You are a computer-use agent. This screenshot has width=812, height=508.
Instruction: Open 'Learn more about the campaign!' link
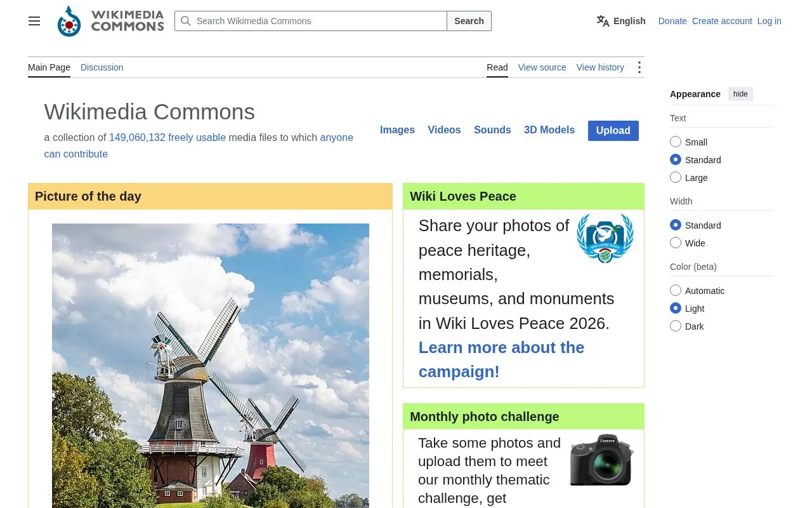pyautogui.click(x=501, y=359)
